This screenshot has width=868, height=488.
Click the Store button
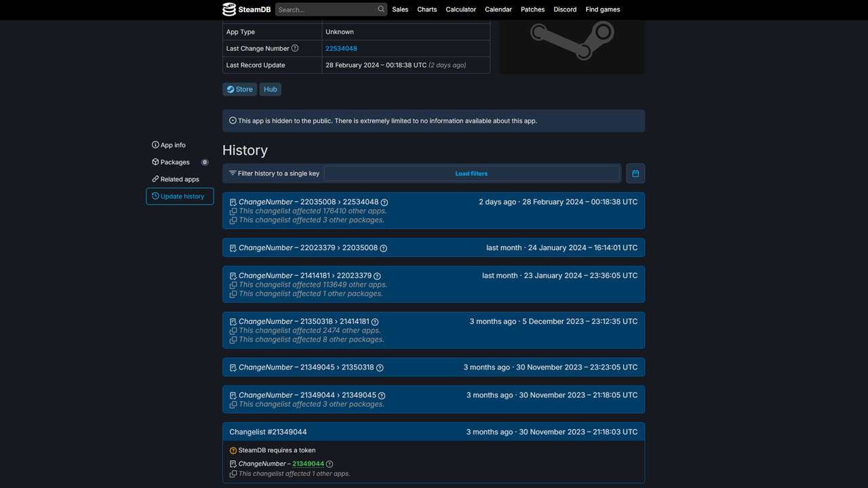coord(239,89)
